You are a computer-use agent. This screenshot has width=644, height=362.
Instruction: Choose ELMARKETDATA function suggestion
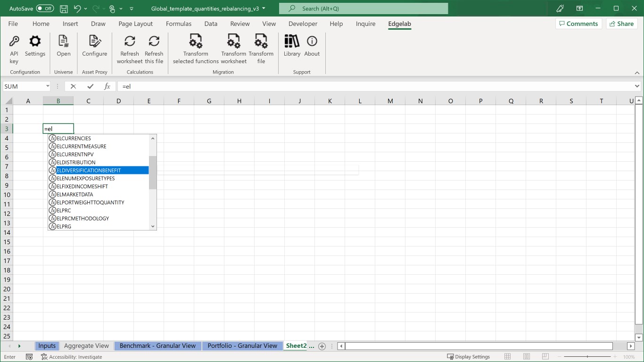tap(99, 194)
